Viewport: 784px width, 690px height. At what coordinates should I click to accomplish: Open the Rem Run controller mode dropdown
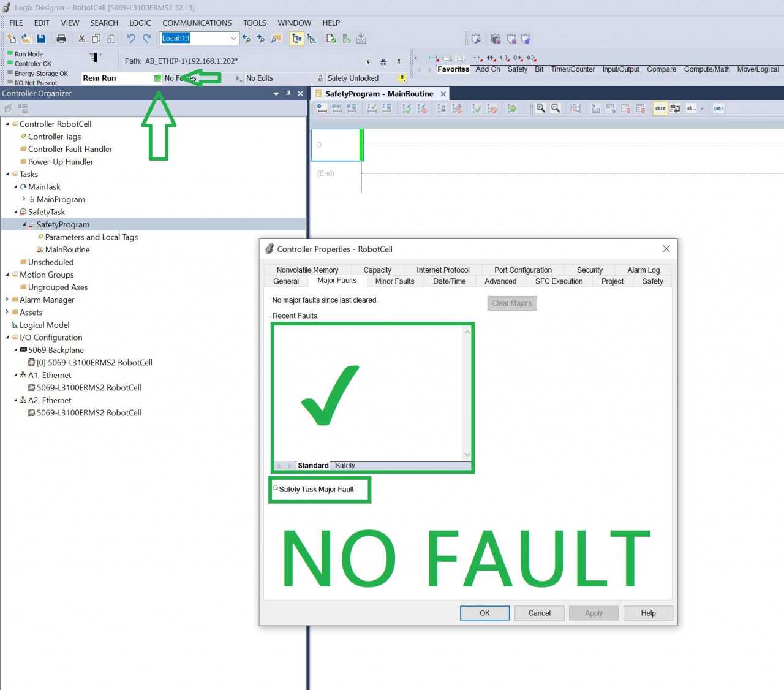[x=157, y=78]
